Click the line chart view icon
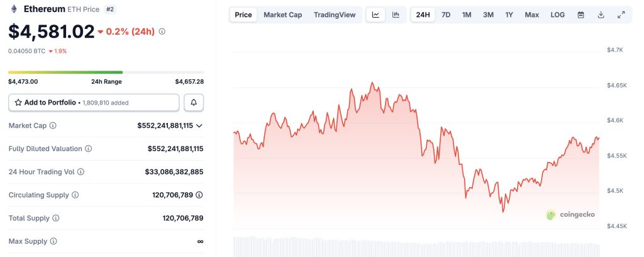This screenshot has width=644, height=257. coord(375,14)
